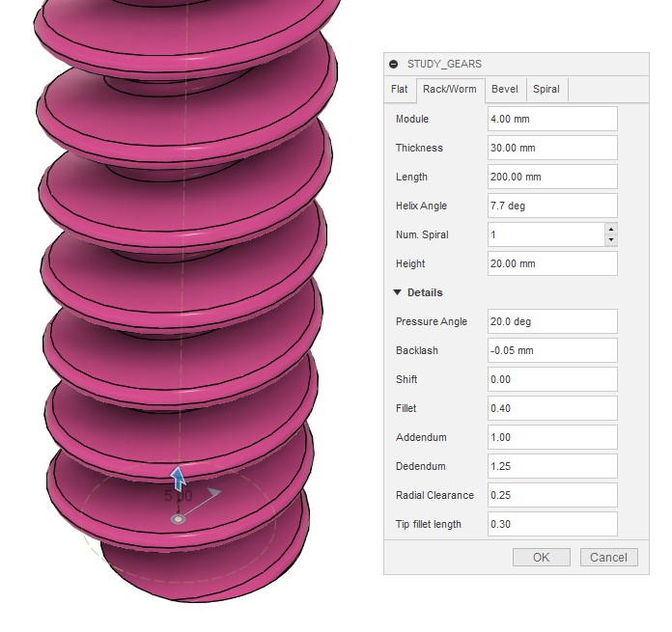Edit the Thickness value field
Image resolution: width=672 pixels, height=632 pixels.
point(551,148)
